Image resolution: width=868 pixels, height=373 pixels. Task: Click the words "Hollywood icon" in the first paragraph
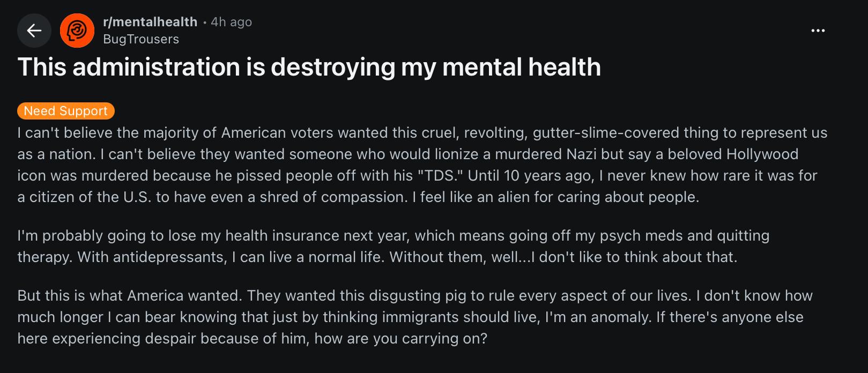762,154
